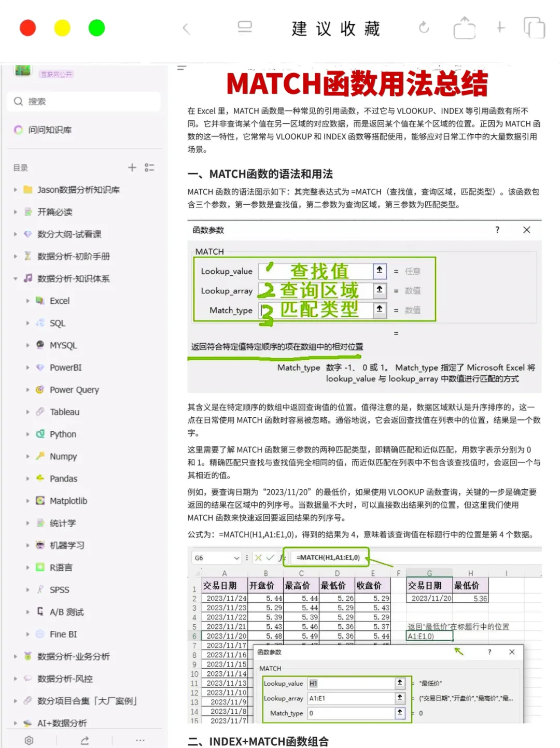
Task: Open the PowerBI section
Action: point(66,368)
